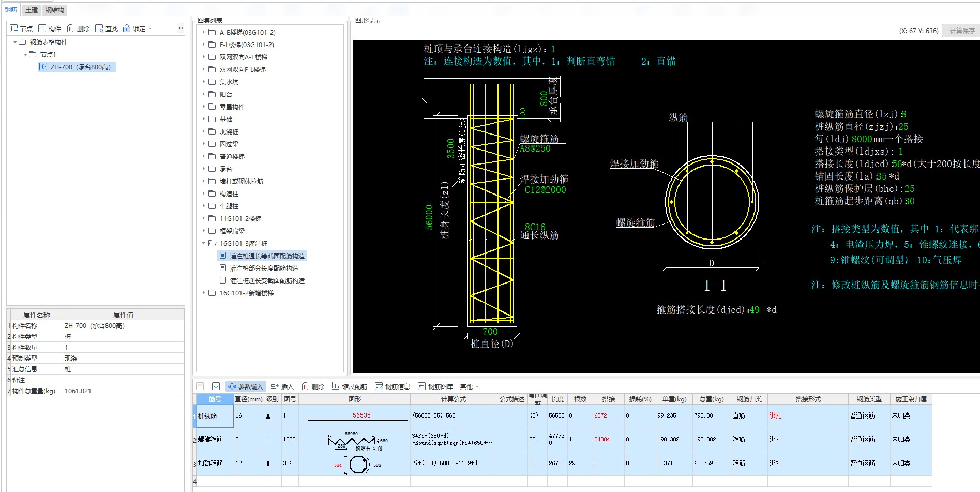Collapse the 钢筋表格构件 tree node
Screen dimensions: 980x492
point(15,42)
